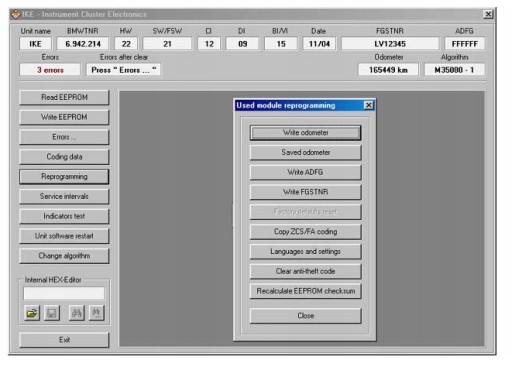The width and height of the screenshot is (512, 367).
Task: Click the 'Internal HEX-Editor' group label
Action: coord(53,280)
